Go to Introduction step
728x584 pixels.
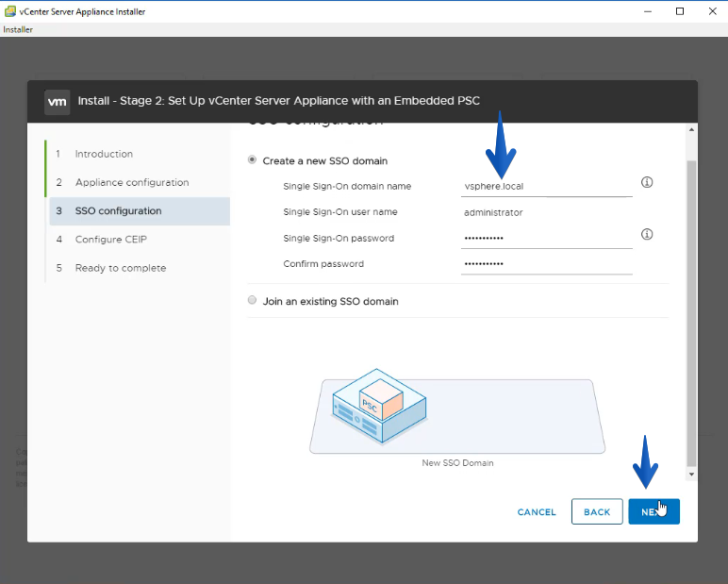(104, 154)
